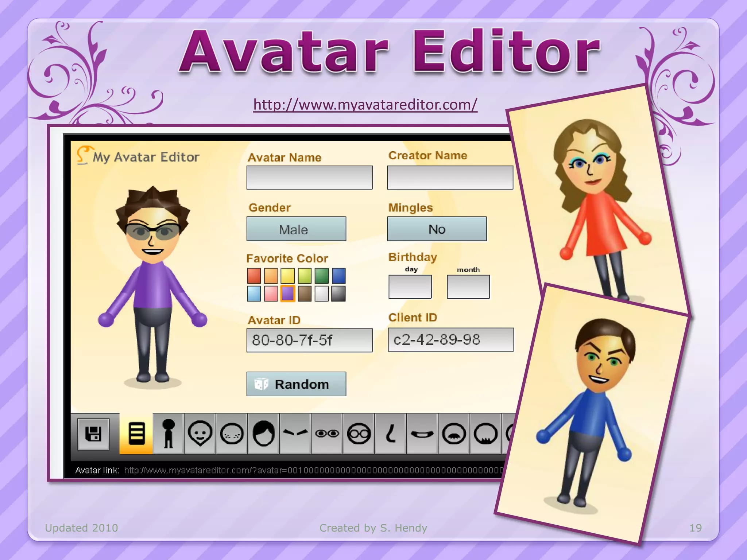Click the 'Created by S. Hendy' footer
Viewport: 747px width, 560px height.
373,528
